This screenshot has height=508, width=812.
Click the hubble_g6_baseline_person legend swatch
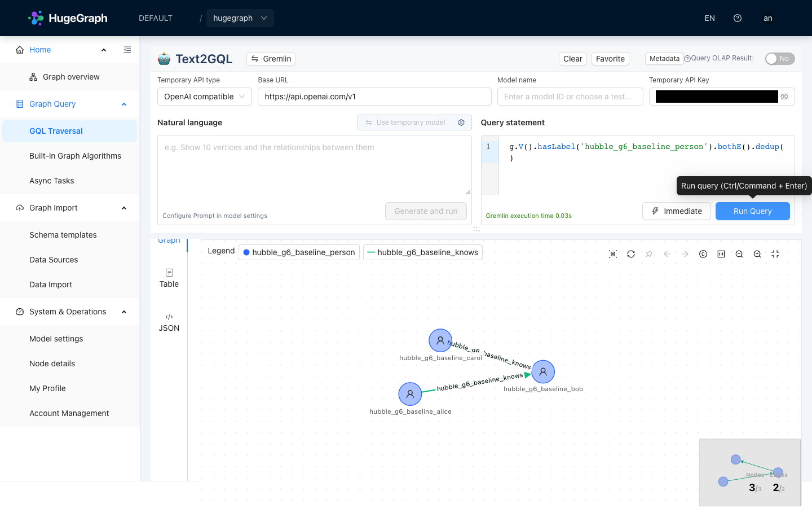pos(246,252)
